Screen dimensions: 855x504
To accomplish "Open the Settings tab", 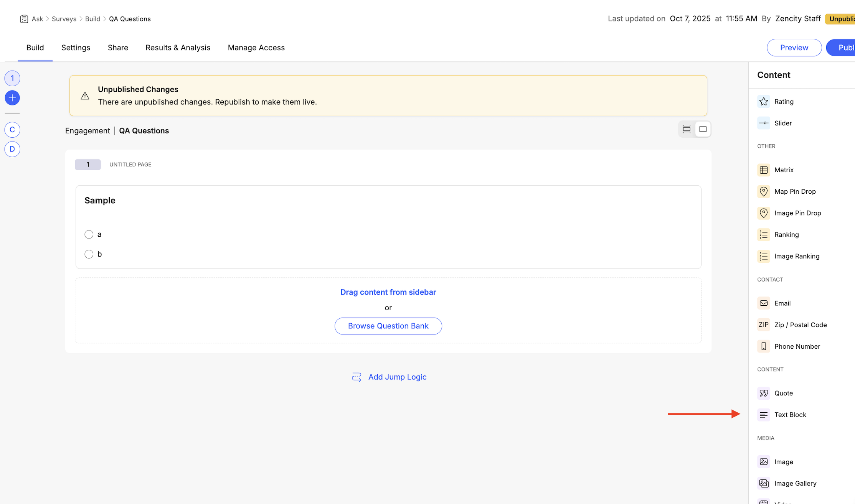I will point(76,48).
